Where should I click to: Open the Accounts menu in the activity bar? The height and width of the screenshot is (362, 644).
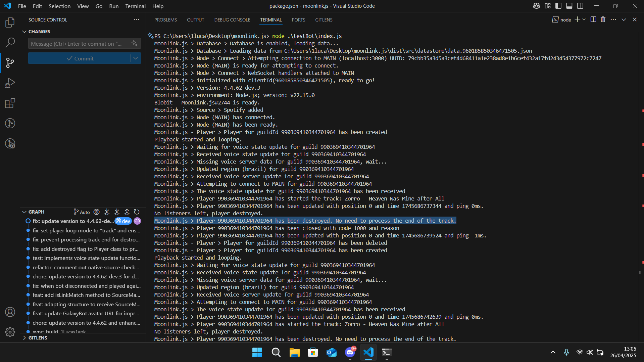point(10,312)
